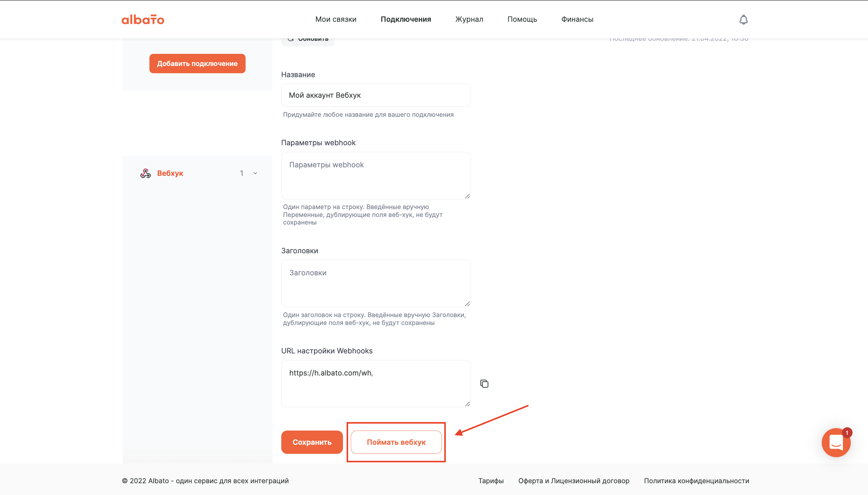Viewport: 868px width, 495px height.
Task: Open the Тарифы footer link
Action: pos(491,481)
